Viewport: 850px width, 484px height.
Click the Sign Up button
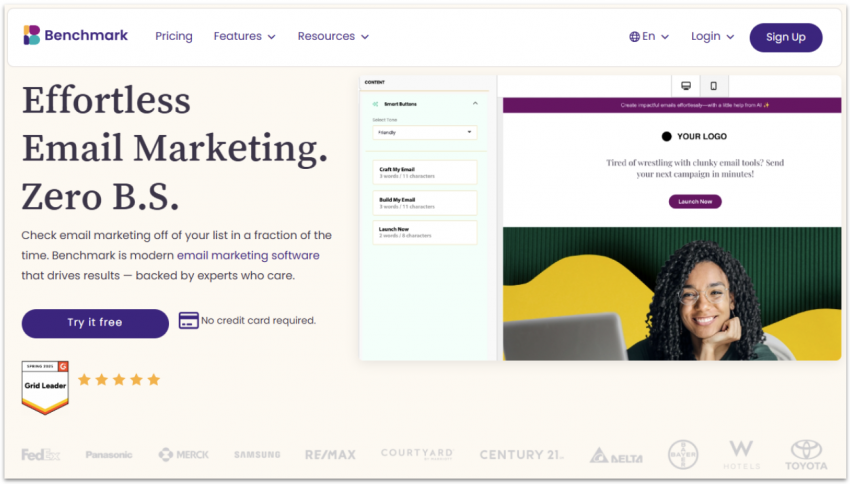click(785, 37)
